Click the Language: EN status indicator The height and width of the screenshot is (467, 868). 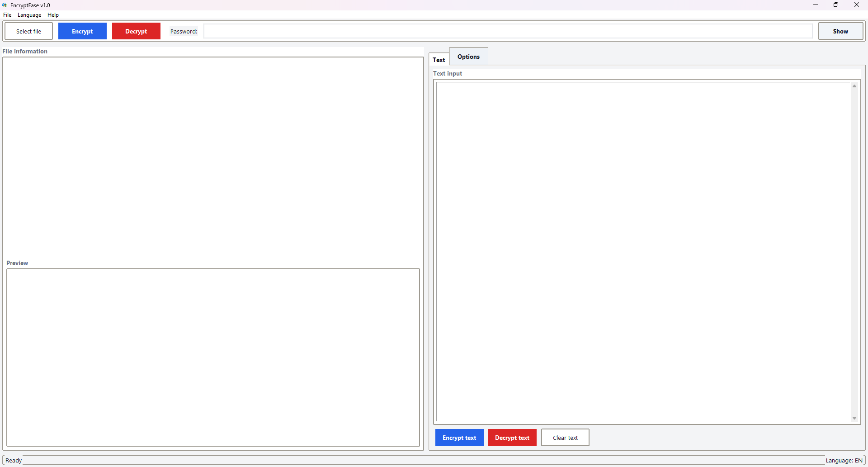[845, 460]
